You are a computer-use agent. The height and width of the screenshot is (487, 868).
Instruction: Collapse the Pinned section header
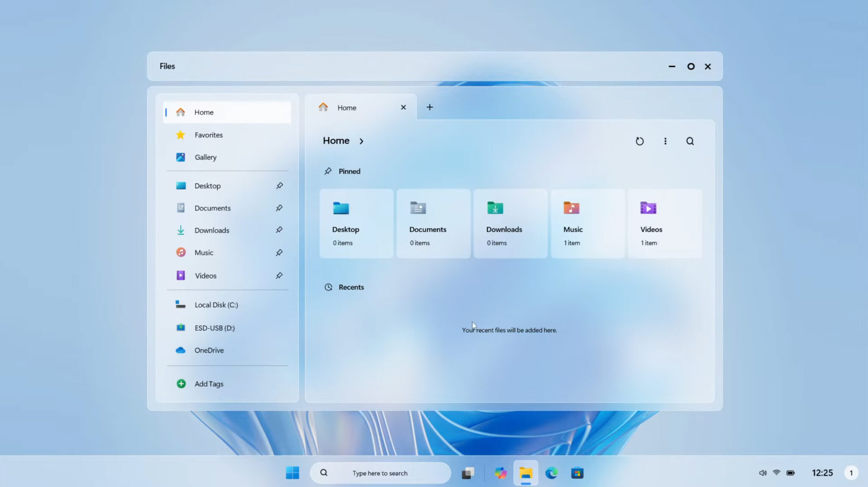pos(349,171)
